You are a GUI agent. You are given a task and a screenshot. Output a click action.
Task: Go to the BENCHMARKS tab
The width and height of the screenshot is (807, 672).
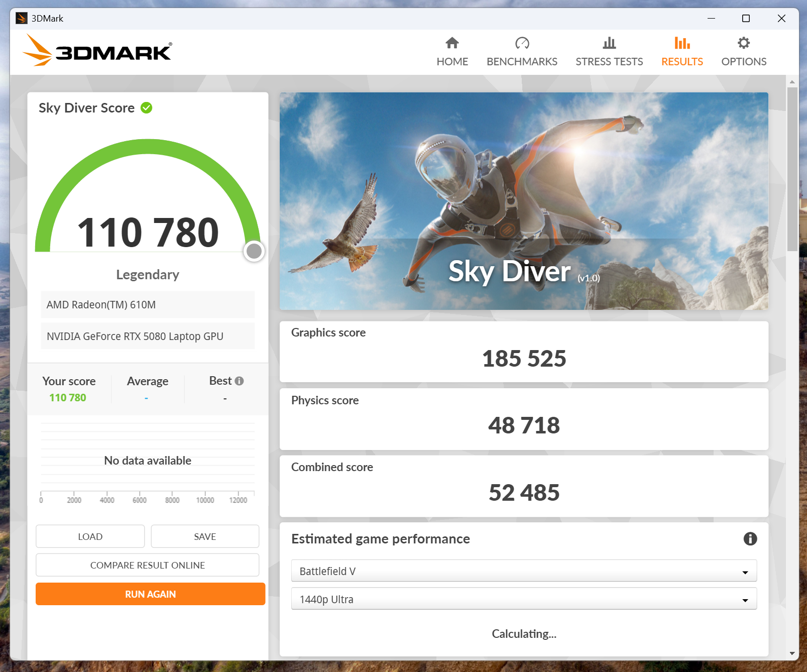coord(522,61)
